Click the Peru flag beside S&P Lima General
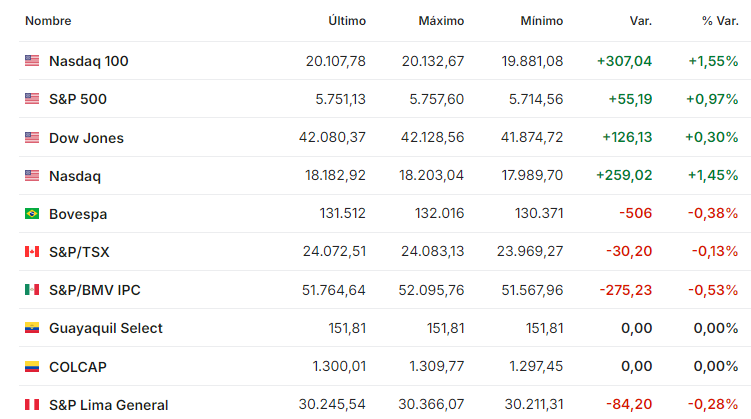 point(32,405)
